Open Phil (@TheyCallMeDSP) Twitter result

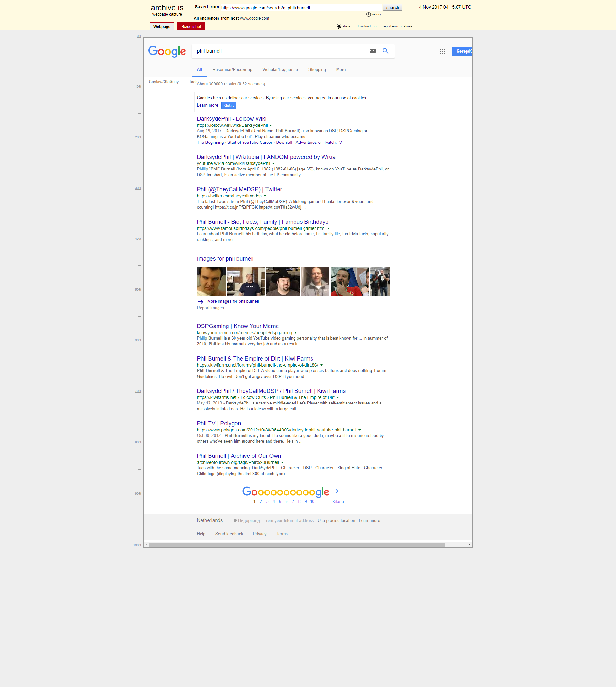click(x=239, y=190)
